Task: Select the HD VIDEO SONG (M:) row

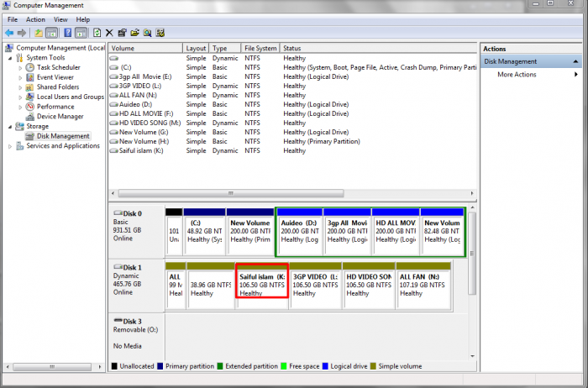Action: coord(292,123)
